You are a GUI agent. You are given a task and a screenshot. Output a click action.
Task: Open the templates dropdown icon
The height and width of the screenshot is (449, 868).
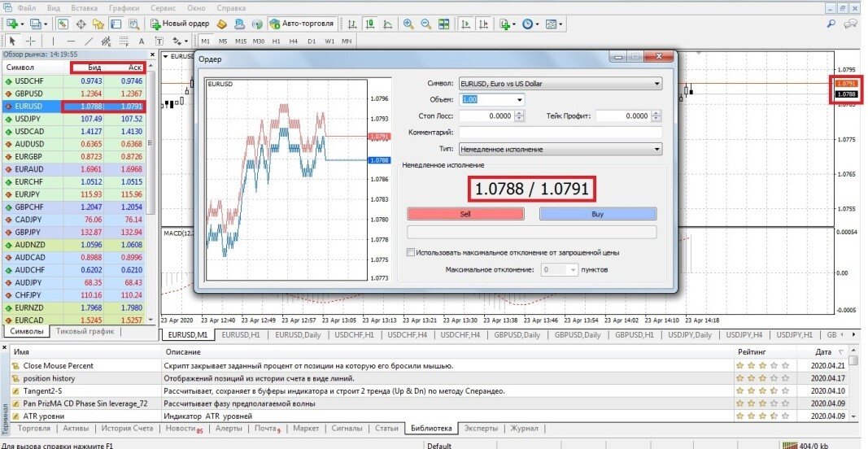point(553,24)
